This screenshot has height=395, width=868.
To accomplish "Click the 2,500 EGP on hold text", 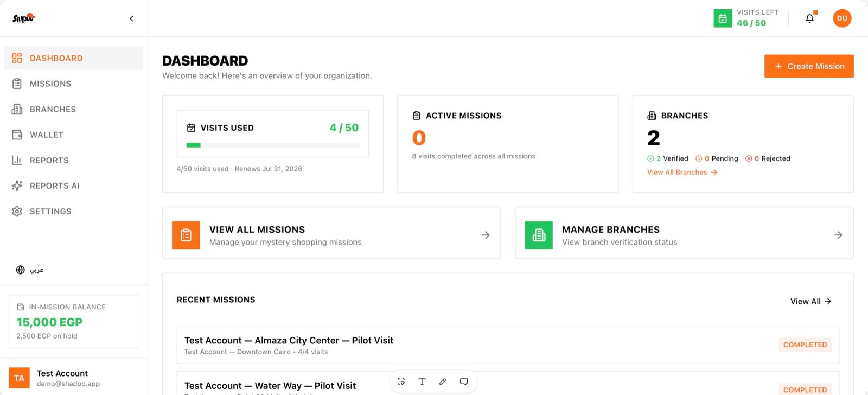I will pos(47,336).
